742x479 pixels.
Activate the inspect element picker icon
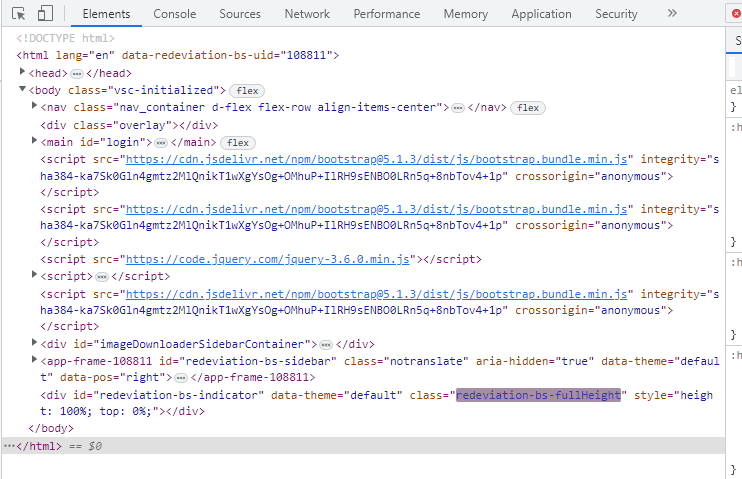tap(18, 14)
